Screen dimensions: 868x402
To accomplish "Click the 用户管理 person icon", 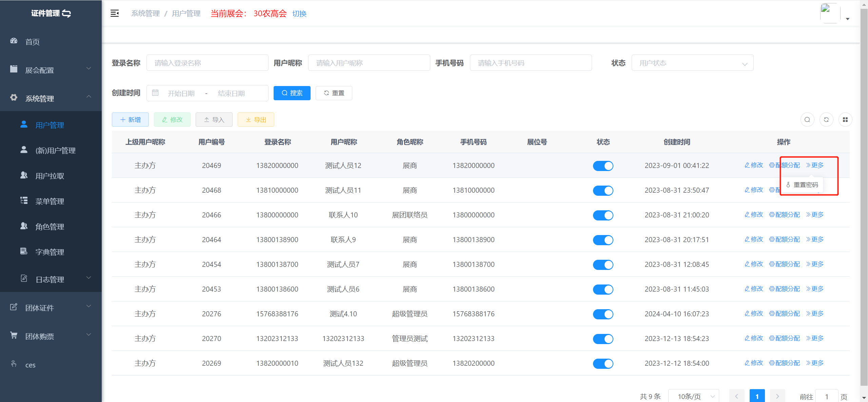I will pos(24,124).
